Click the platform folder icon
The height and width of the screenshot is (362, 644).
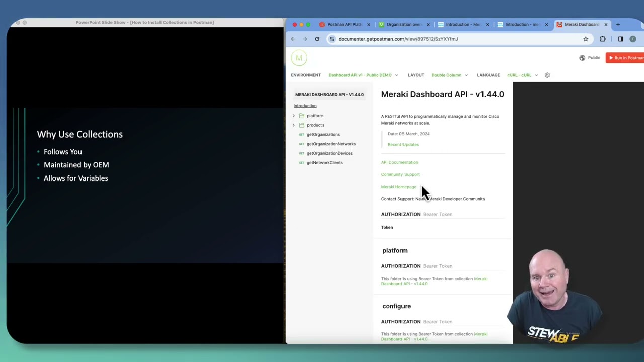(302, 116)
